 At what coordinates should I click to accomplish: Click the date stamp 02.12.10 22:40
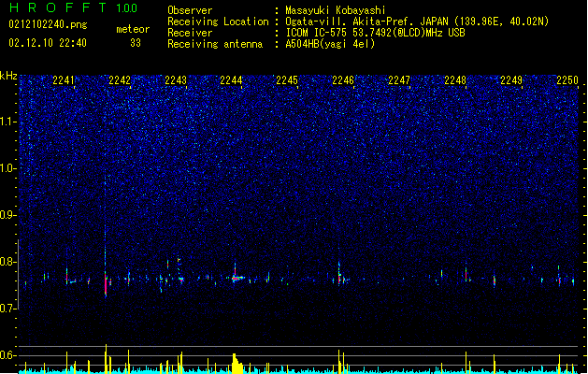(x=48, y=43)
